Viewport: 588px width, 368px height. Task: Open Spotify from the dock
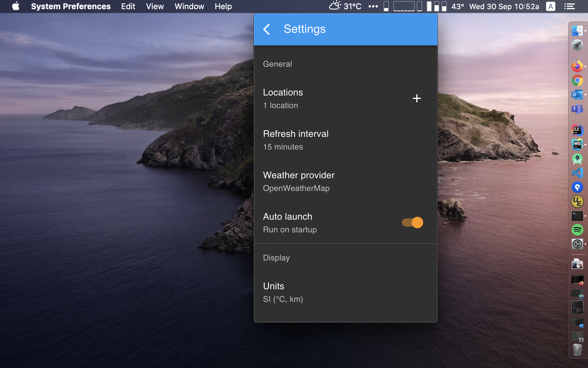click(x=577, y=230)
